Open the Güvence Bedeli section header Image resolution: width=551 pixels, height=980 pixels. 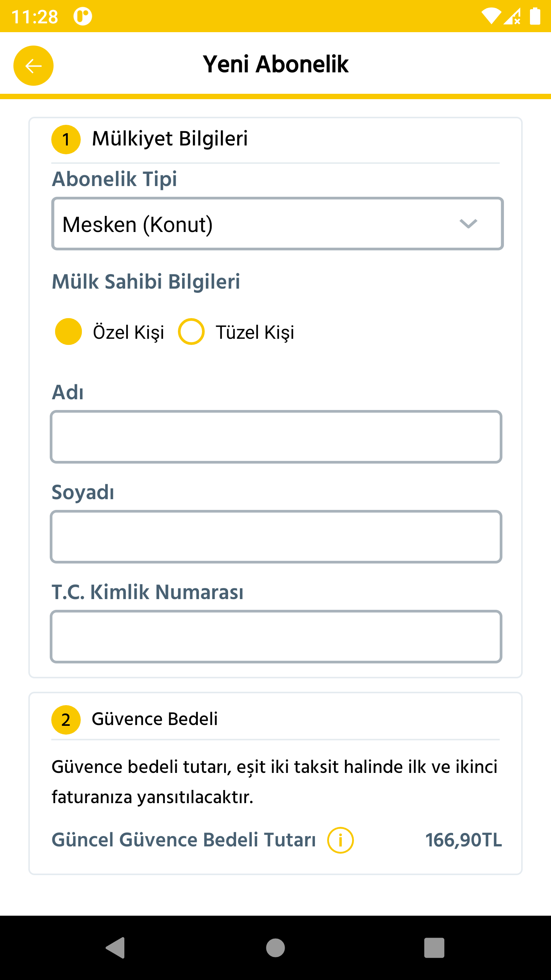click(x=155, y=719)
